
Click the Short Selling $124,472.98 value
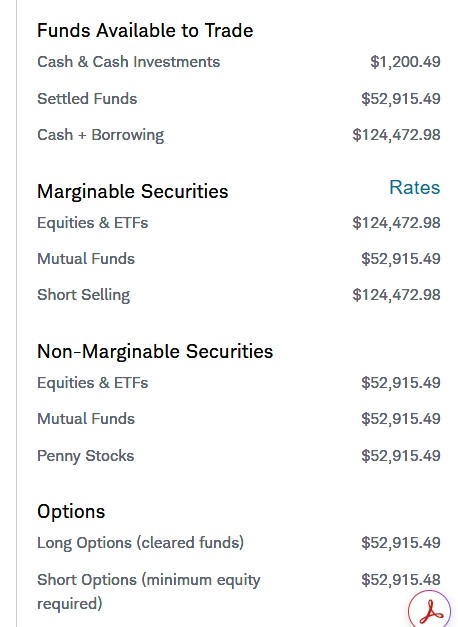pos(396,295)
